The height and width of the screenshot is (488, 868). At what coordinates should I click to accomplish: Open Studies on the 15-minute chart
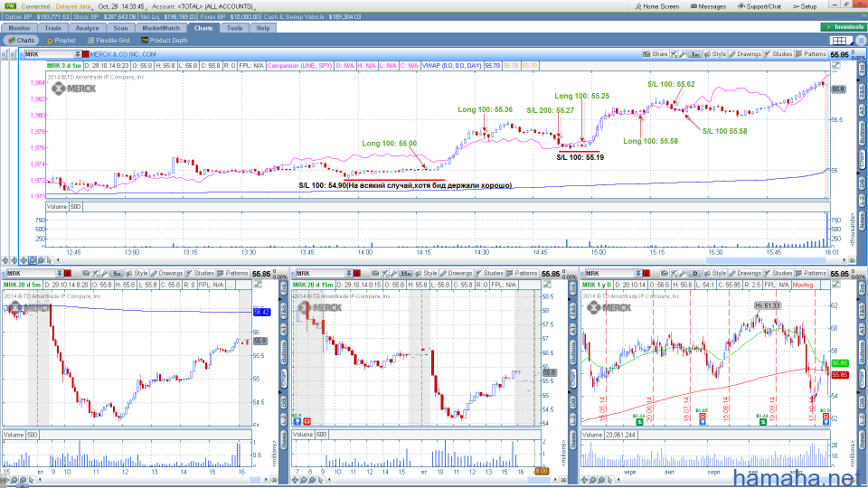tap(489, 273)
